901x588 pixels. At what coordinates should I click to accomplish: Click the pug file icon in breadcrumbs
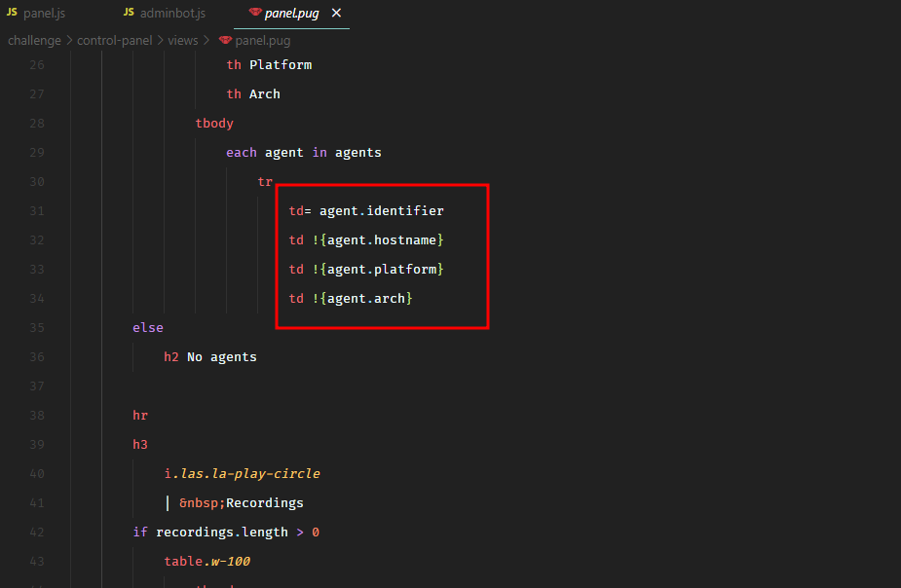[225, 41]
